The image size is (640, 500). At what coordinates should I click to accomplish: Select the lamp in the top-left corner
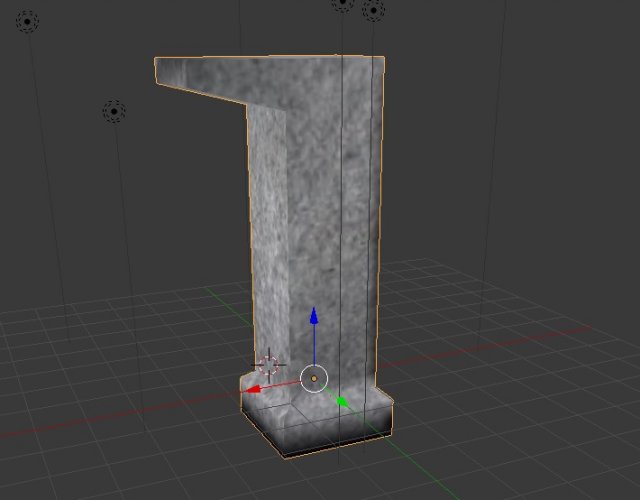(x=26, y=21)
